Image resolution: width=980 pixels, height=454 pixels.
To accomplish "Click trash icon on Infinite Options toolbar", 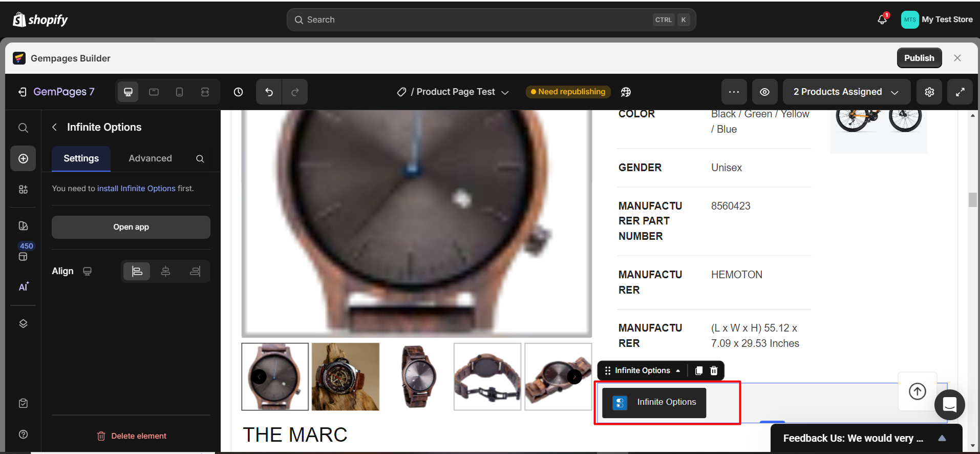I will click(x=714, y=370).
